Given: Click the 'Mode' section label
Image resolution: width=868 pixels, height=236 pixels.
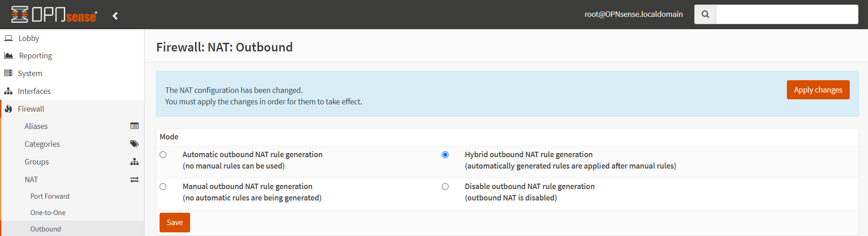Looking at the screenshot, I should point(169,137).
